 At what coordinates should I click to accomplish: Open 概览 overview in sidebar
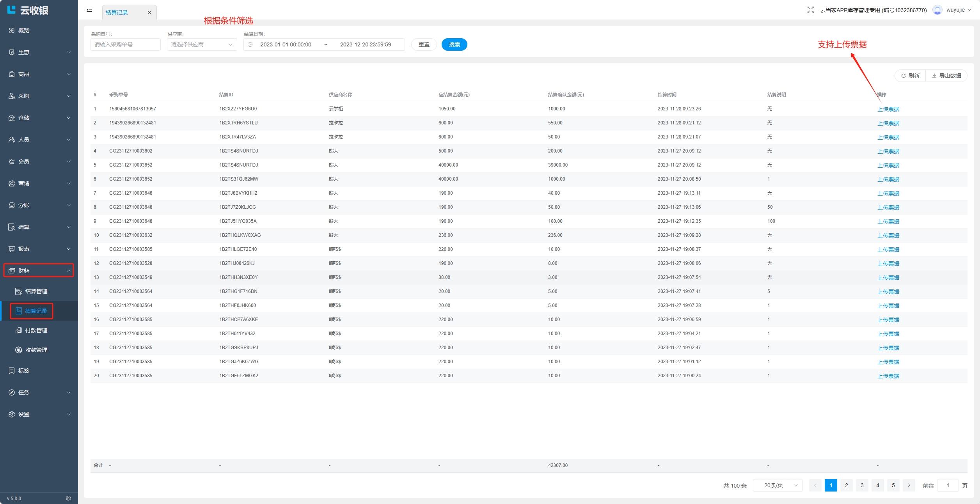pyautogui.click(x=24, y=30)
